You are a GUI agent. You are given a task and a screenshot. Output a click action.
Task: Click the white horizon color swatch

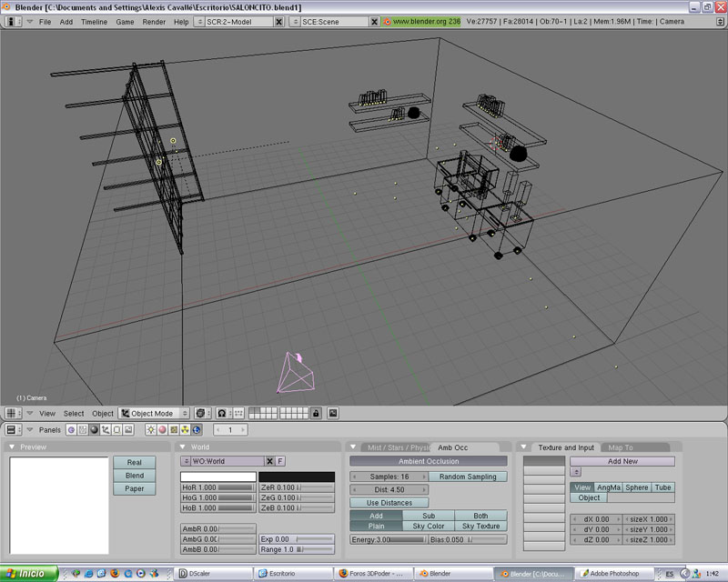[x=218, y=477]
